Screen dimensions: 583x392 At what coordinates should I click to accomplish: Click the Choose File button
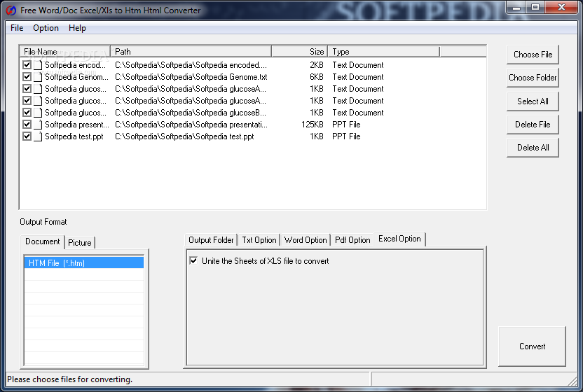click(x=533, y=55)
